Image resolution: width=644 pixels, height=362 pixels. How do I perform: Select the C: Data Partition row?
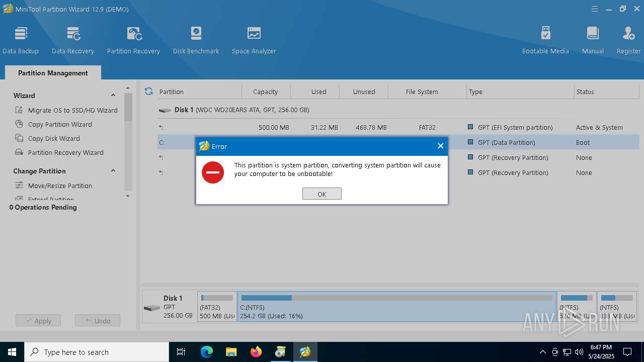point(398,142)
